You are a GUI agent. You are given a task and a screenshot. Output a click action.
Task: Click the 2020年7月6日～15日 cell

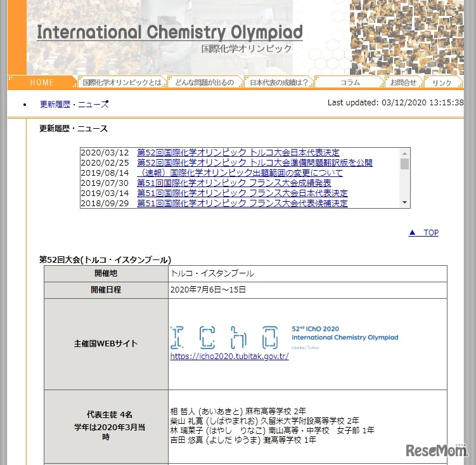pyautogui.click(x=307, y=290)
